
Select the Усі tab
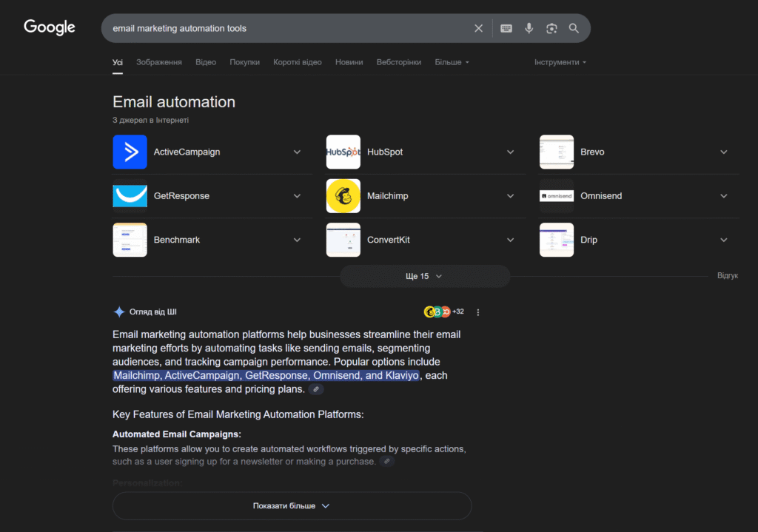pyautogui.click(x=118, y=62)
